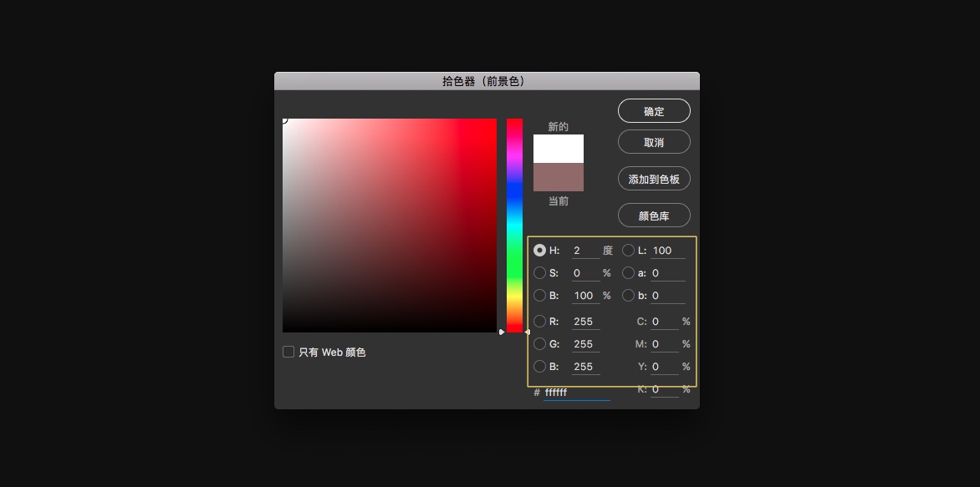Click the C cyan percentage field
Screen dimensions: 980x487
click(664, 322)
